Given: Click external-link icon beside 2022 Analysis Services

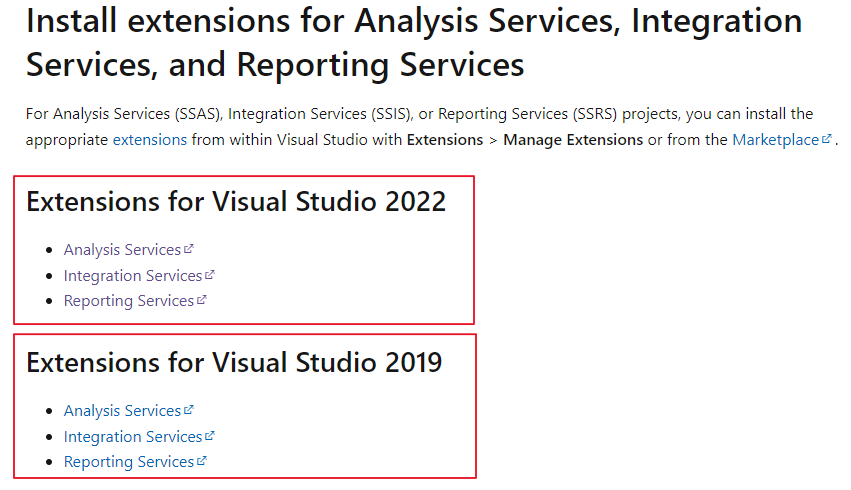Looking at the screenshot, I should pos(189,249).
